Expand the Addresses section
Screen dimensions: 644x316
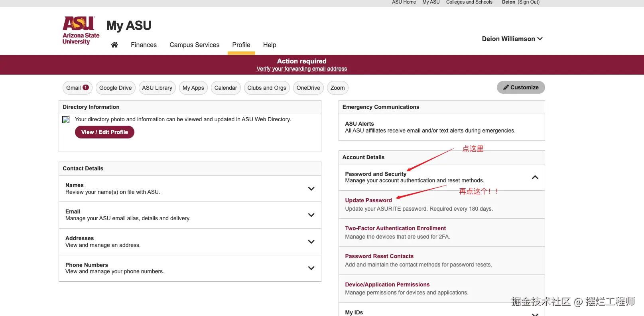pyautogui.click(x=311, y=242)
